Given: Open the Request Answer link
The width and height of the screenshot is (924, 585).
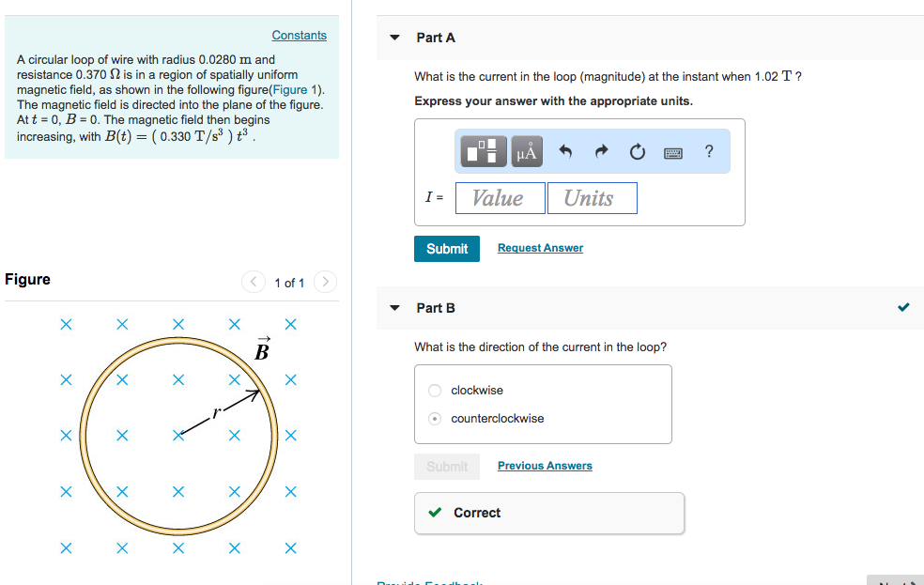Looking at the screenshot, I should (x=539, y=248).
